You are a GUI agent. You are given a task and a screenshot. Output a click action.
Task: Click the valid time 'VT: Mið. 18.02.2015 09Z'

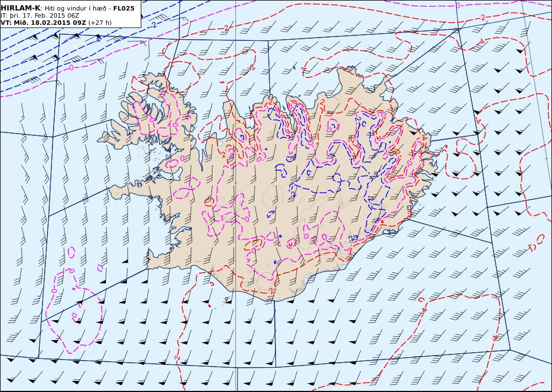tap(43, 23)
